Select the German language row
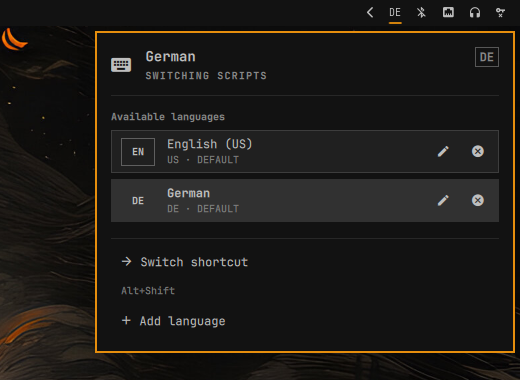The image size is (520, 380). [305, 200]
